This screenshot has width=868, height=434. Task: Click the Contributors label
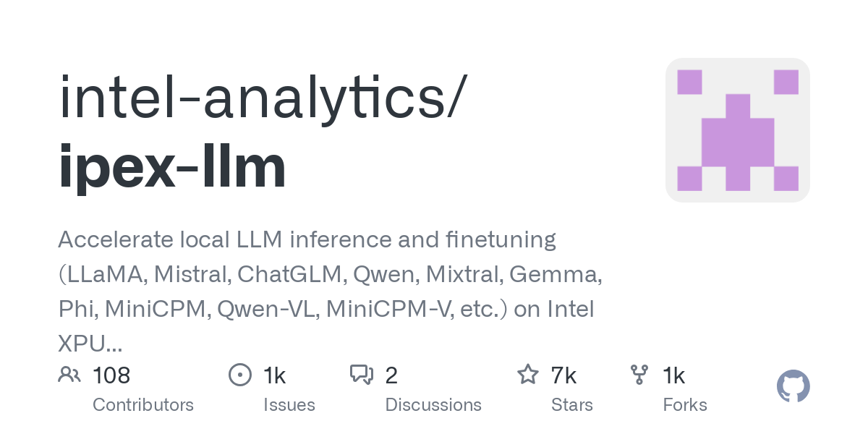pyautogui.click(x=143, y=404)
